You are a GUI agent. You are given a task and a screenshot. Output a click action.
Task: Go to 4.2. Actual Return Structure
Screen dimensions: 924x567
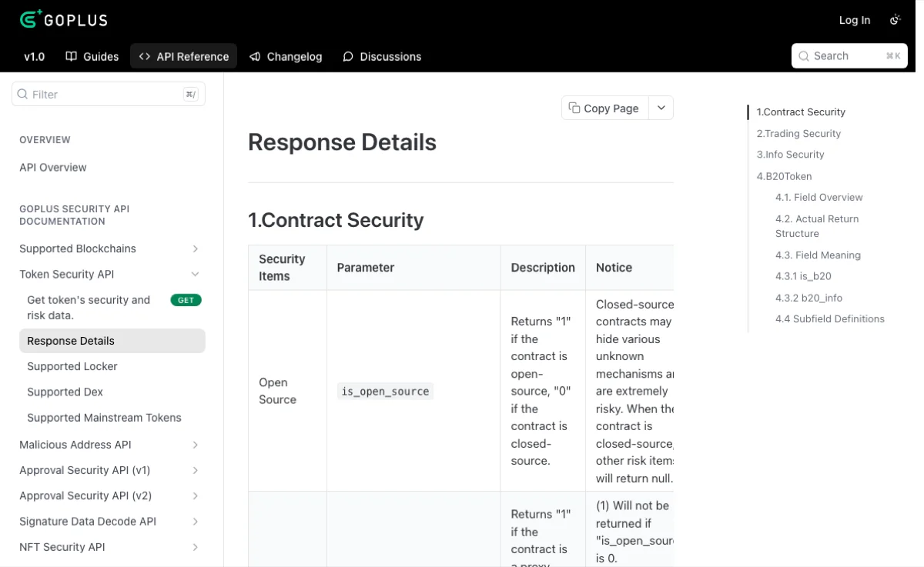click(817, 226)
